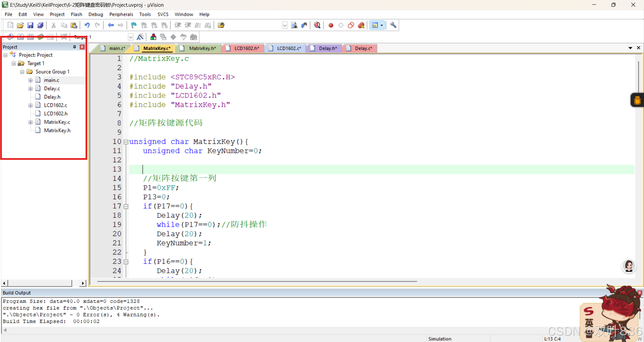This screenshot has width=644, height=342.
Task: Collapse the Source Group 1 folder
Action: tap(22, 72)
